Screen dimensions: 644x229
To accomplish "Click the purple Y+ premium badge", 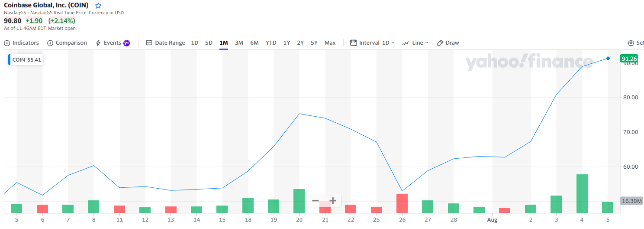I will coord(127,43).
